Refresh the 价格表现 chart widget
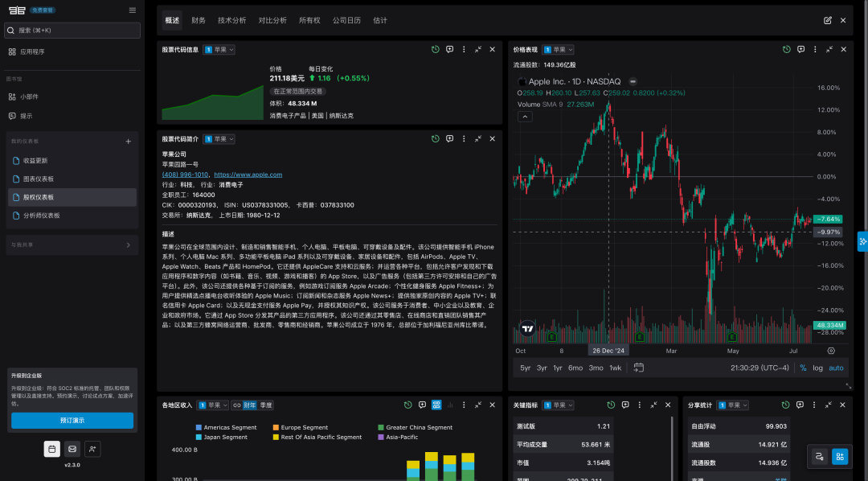868x481 pixels. 787,49
